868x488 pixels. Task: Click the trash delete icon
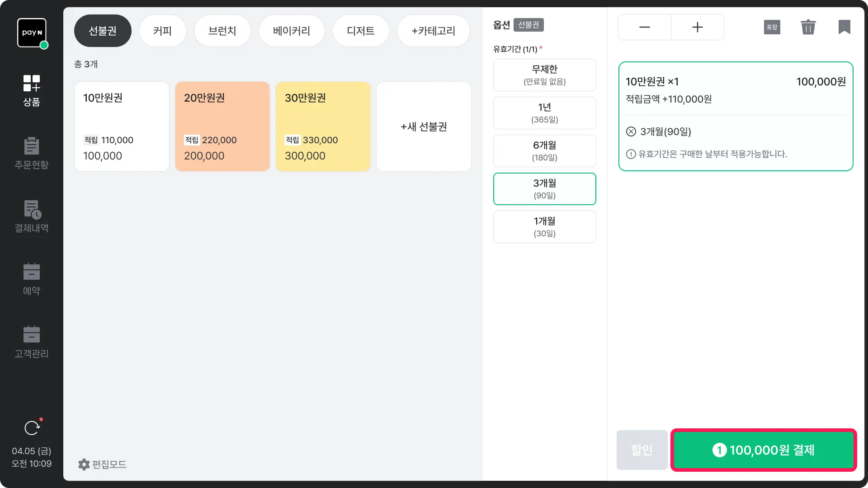(808, 27)
